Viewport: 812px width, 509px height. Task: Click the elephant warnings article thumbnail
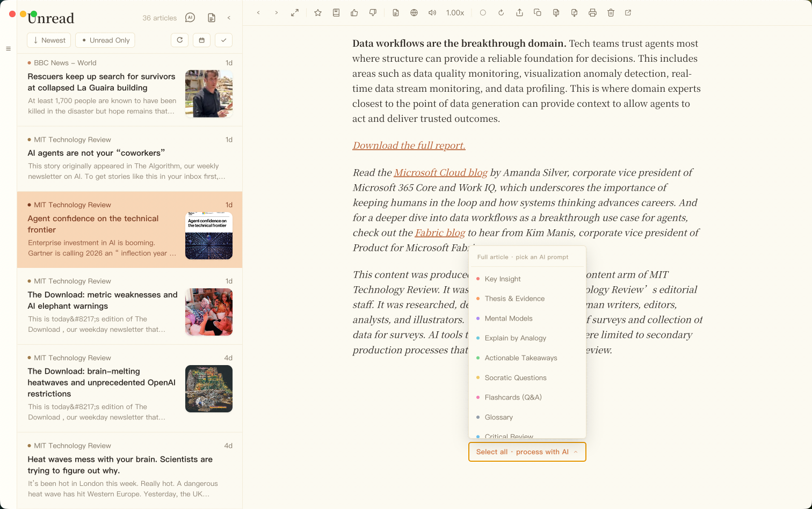click(209, 312)
